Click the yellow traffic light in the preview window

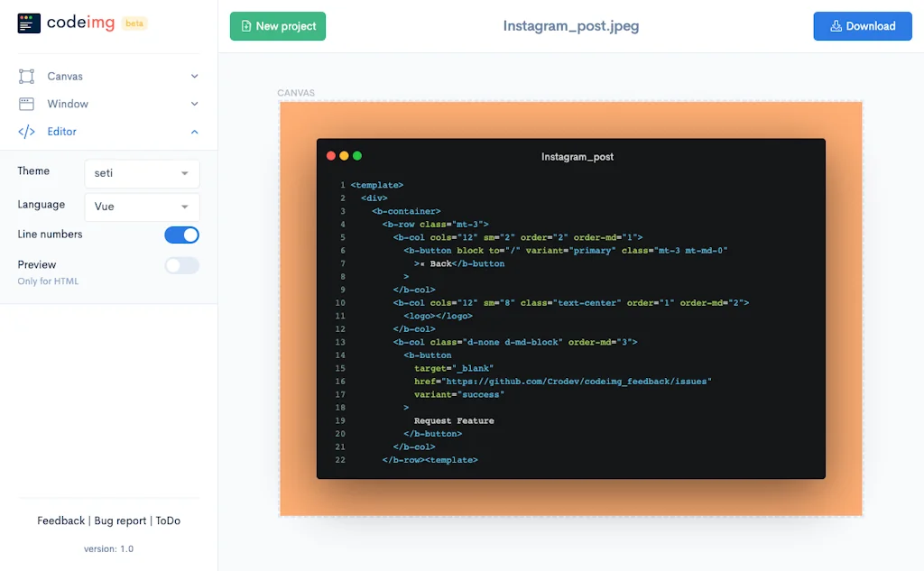coord(343,155)
